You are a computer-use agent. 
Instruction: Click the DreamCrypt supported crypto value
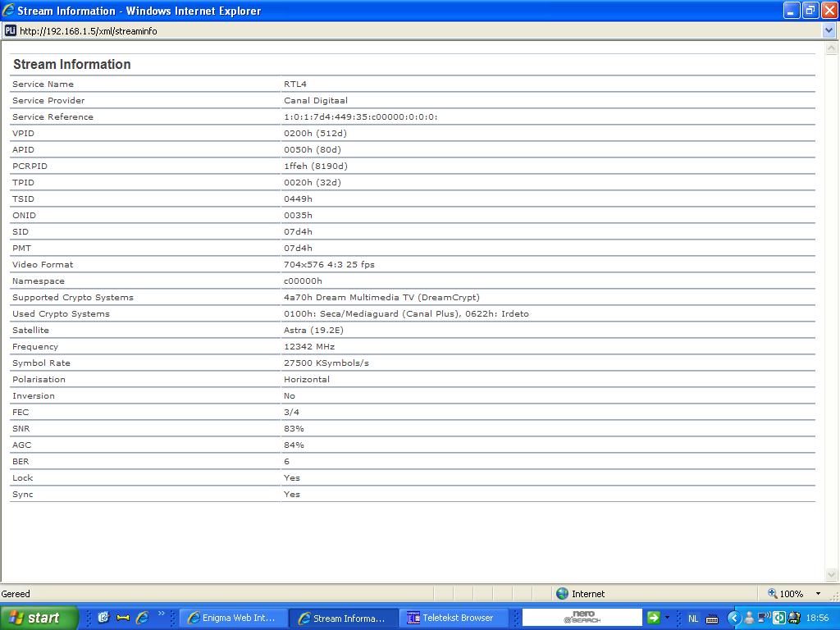(x=381, y=297)
